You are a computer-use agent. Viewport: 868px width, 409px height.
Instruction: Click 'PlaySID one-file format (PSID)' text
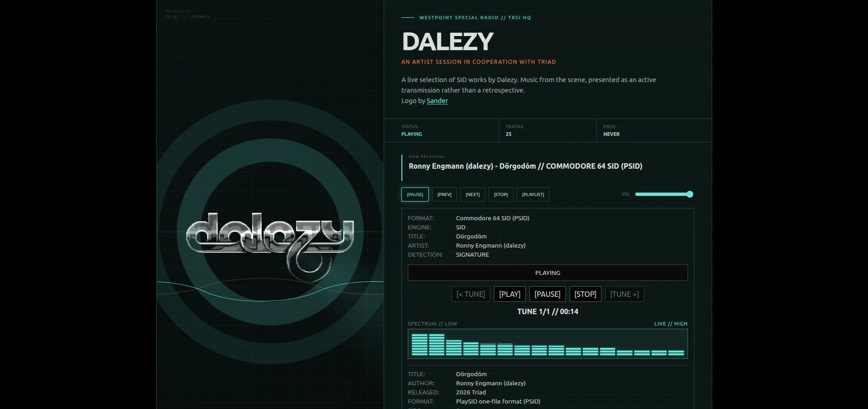click(498, 401)
